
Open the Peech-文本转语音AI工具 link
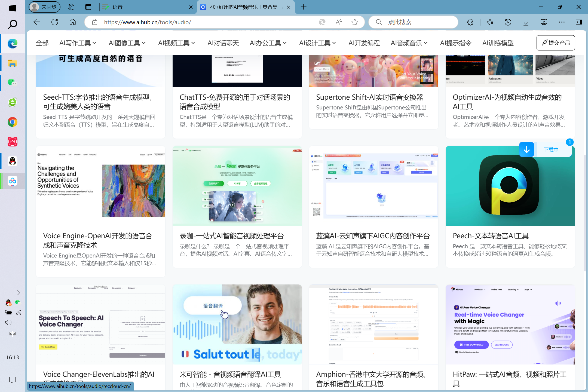491,236
